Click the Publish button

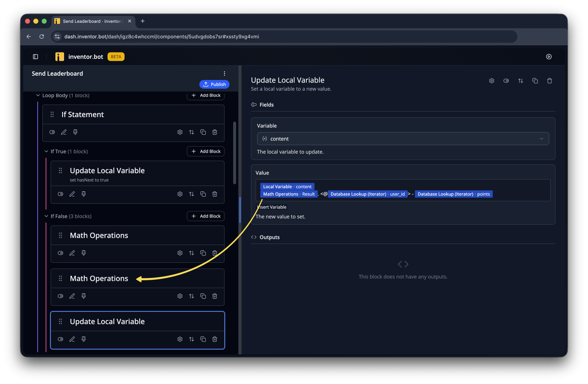(214, 84)
